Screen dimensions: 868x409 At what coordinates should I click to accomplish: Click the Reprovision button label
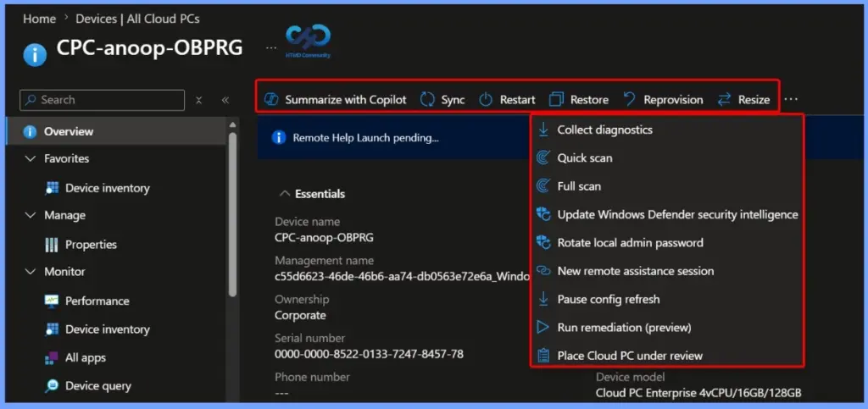(673, 100)
